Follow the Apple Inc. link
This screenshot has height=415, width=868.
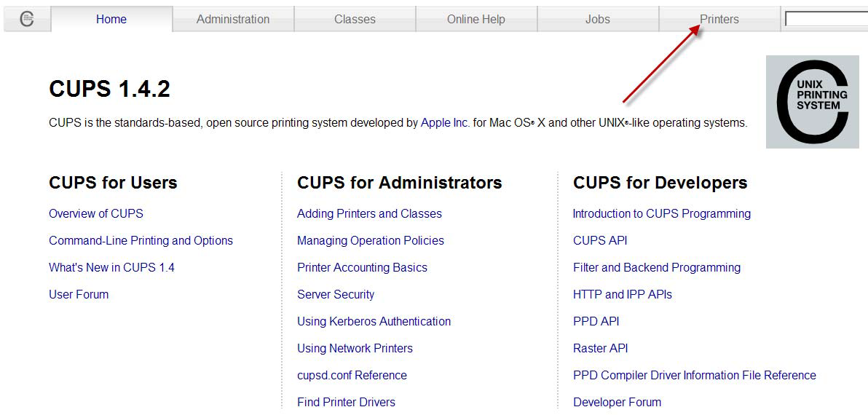(445, 123)
